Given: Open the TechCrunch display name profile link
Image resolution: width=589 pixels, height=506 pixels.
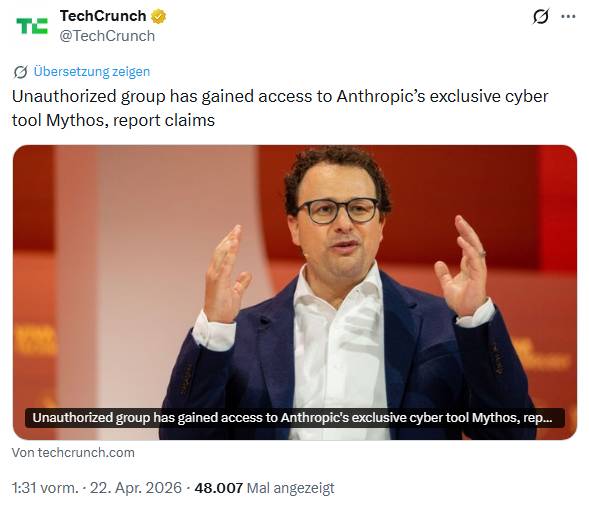Looking at the screenshot, I should click(103, 16).
